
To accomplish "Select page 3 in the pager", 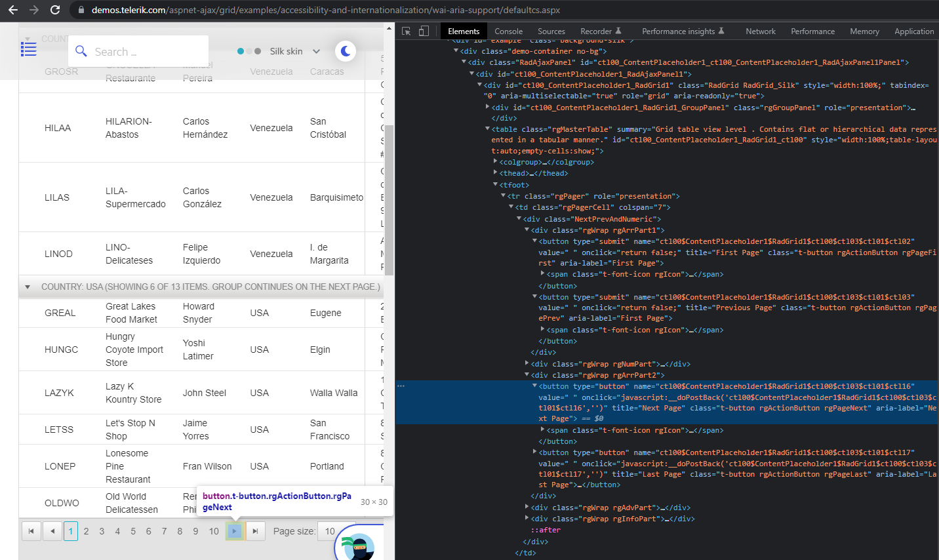I will 102,531.
